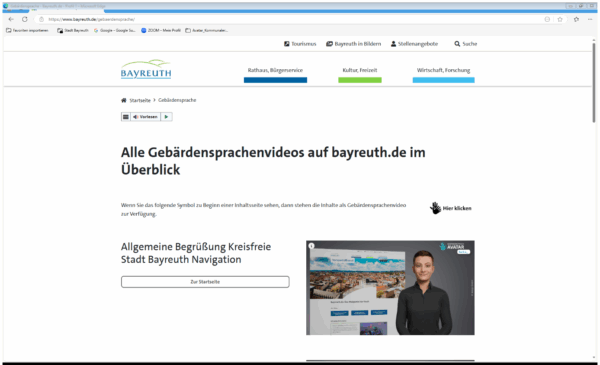Click the browser address bar
Viewport: 600px width, 365px height.
tap(291, 19)
